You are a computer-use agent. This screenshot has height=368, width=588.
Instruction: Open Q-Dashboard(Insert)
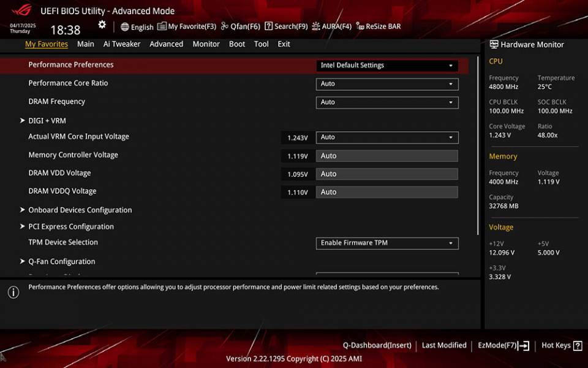(377, 345)
